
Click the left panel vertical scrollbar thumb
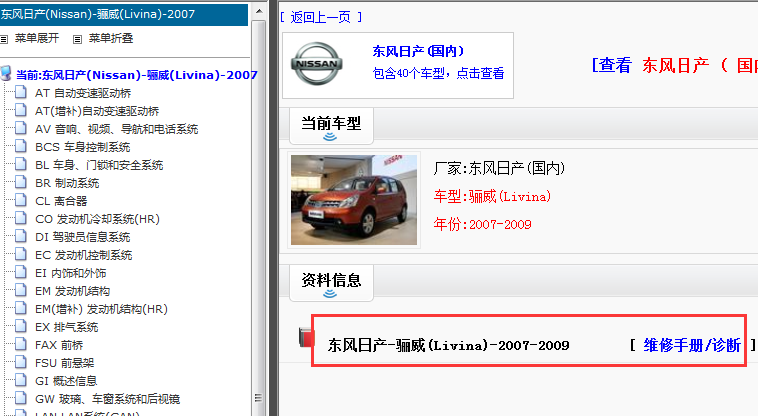(x=259, y=217)
